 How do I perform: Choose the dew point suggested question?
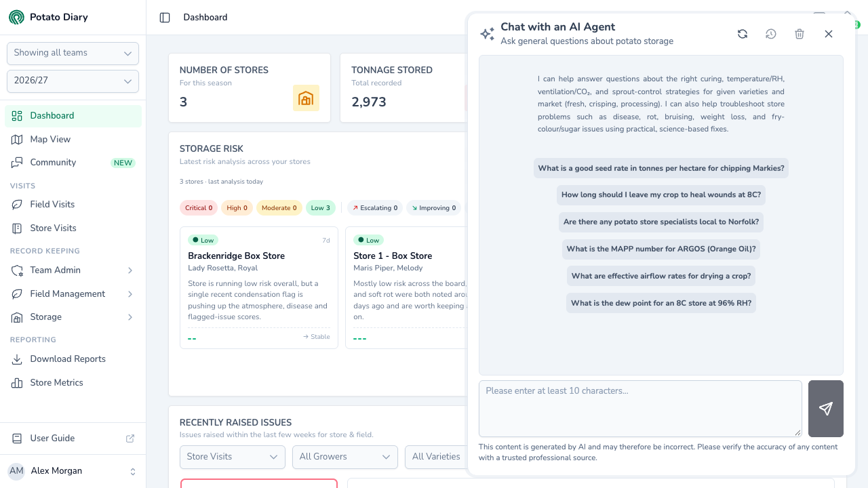[661, 303]
